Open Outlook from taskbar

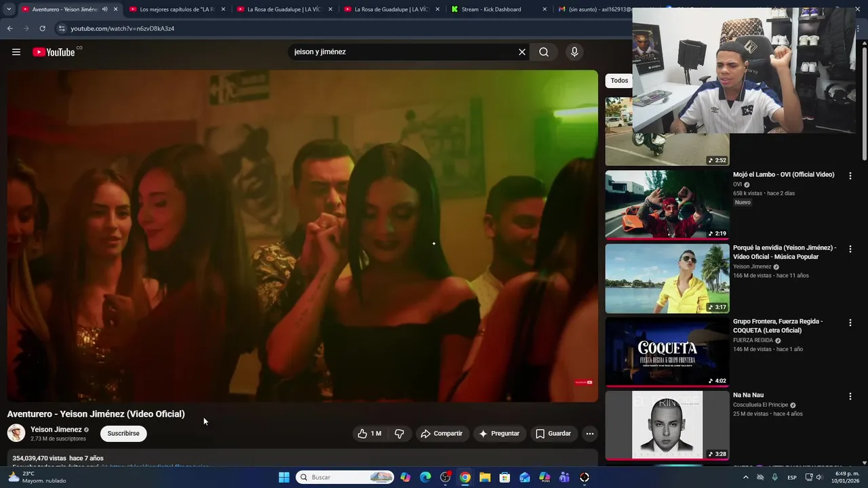pos(525,477)
